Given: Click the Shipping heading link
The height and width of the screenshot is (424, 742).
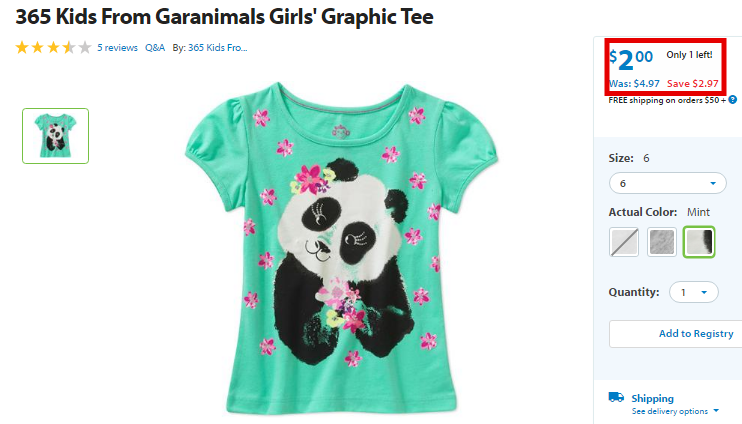Looking at the screenshot, I should pyautogui.click(x=653, y=398).
